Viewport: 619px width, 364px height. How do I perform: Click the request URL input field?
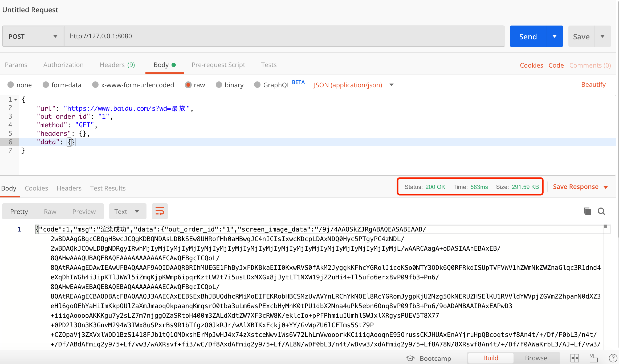tap(284, 36)
